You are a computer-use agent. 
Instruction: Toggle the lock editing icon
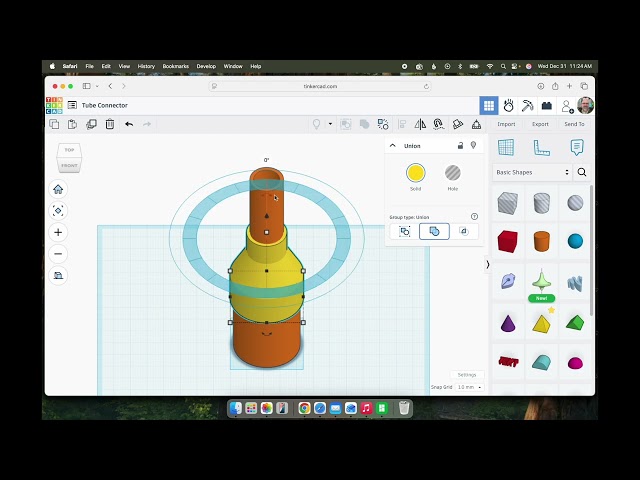[460, 145]
